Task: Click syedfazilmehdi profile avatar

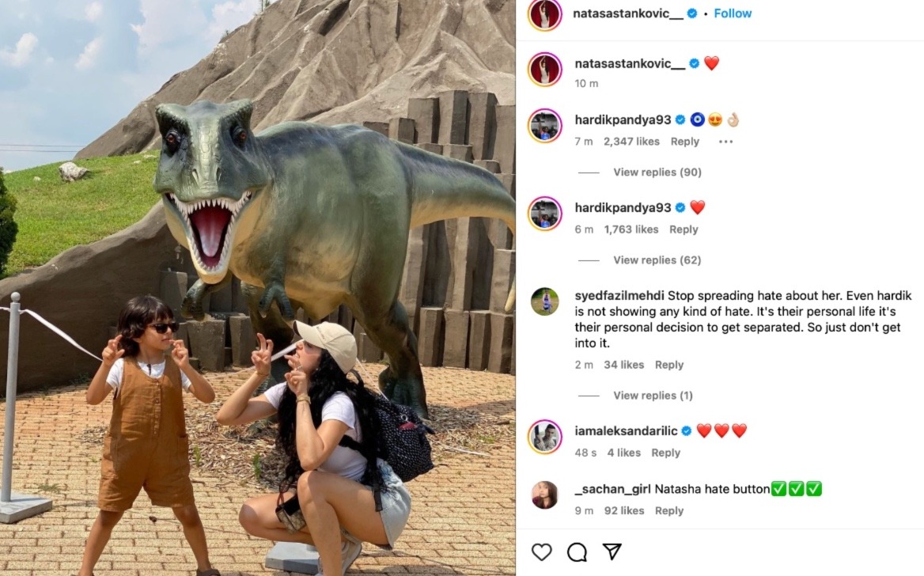Action: pyautogui.click(x=544, y=302)
